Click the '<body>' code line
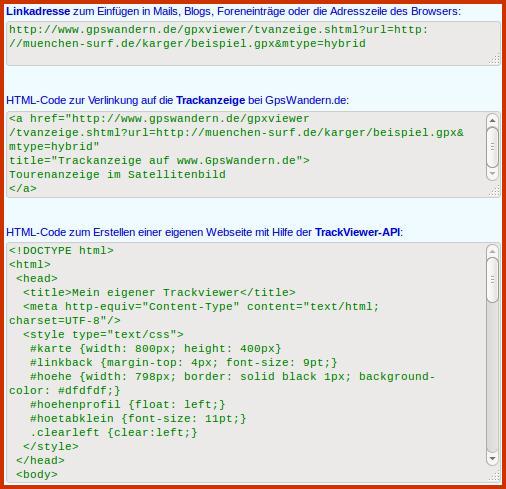Image resolution: width=506 pixels, height=489 pixels. pyautogui.click(x=37, y=475)
